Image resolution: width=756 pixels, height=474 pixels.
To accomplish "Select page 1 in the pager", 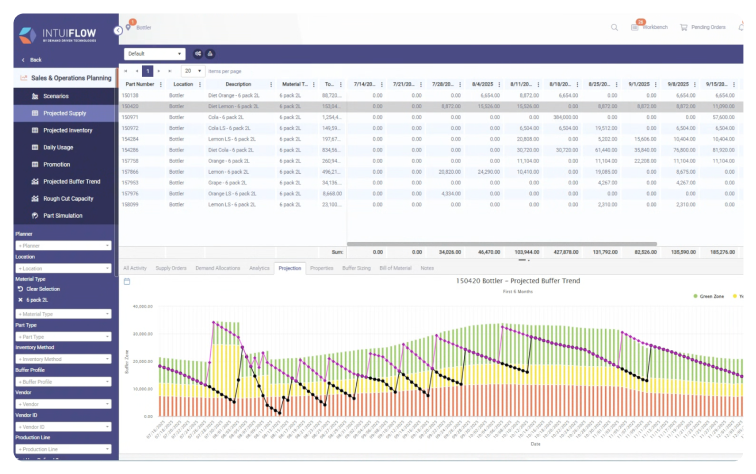I will [148, 71].
